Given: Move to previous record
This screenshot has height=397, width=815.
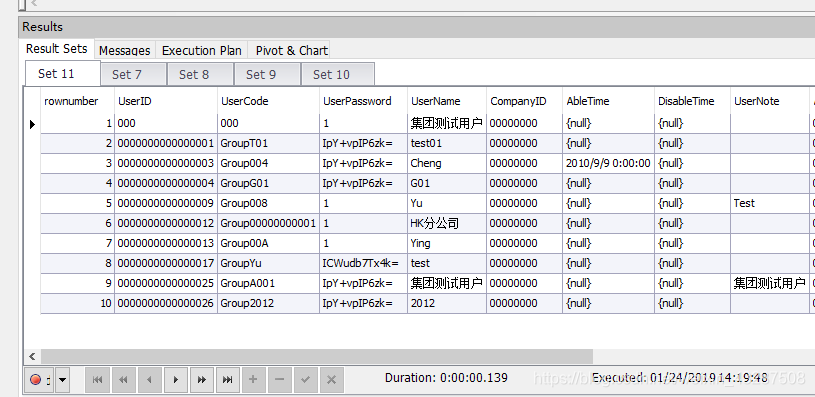Looking at the screenshot, I should pyautogui.click(x=149, y=380).
